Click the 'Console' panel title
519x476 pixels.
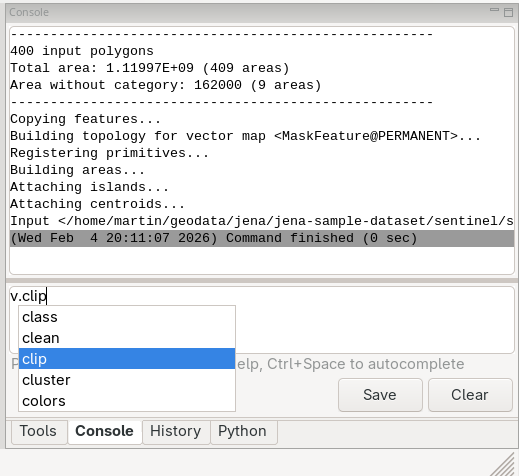[x=29, y=12]
